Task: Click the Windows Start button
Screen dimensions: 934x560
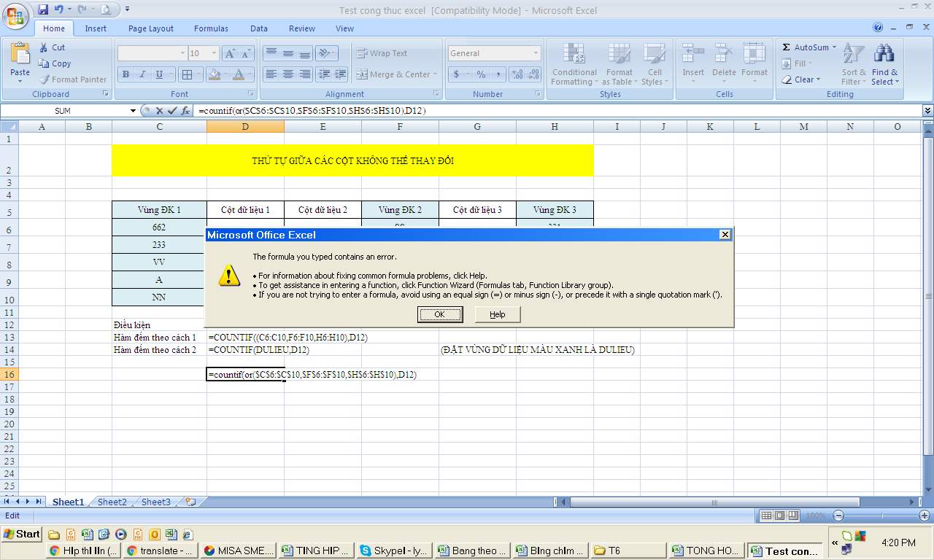Action: (x=21, y=534)
